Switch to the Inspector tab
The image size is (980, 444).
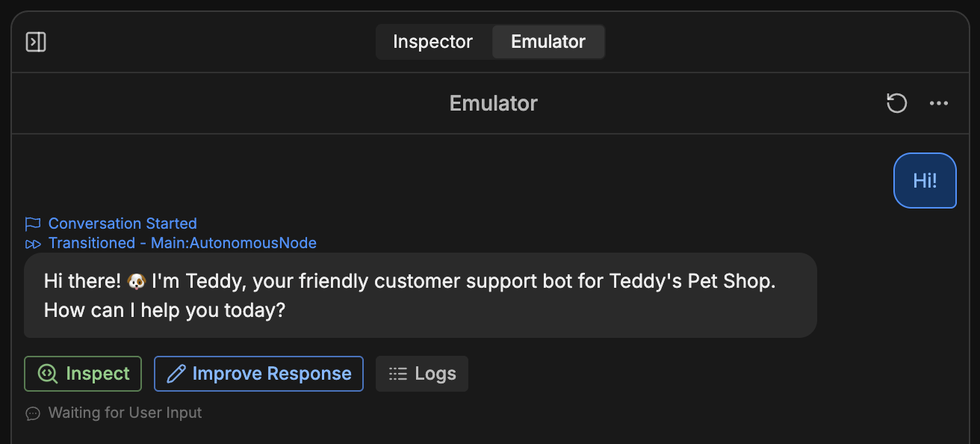[433, 41]
